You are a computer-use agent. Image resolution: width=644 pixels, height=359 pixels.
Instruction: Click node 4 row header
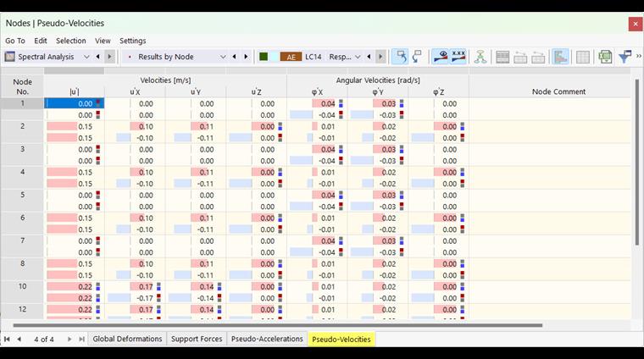tap(22, 172)
